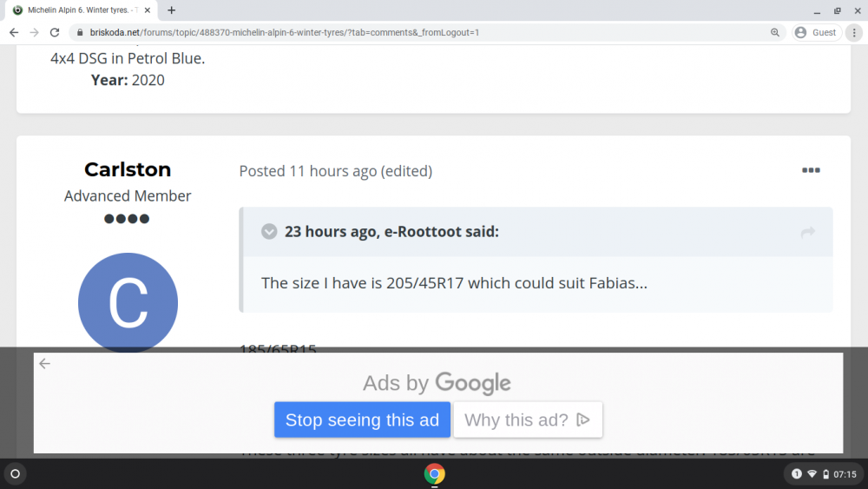
Task: Minimize the browser window
Action: tap(817, 10)
